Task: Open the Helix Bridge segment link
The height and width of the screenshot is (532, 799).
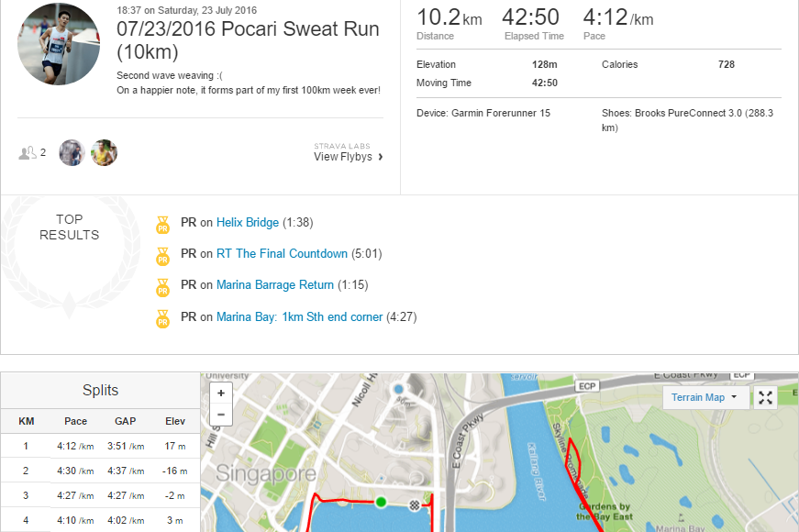Action: tap(247, 223)
